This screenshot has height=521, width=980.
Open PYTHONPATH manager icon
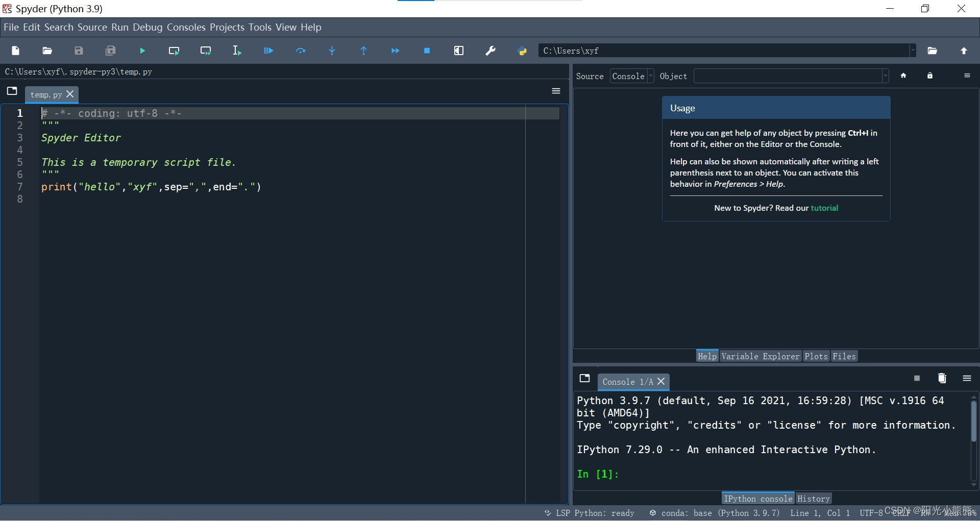522,51
